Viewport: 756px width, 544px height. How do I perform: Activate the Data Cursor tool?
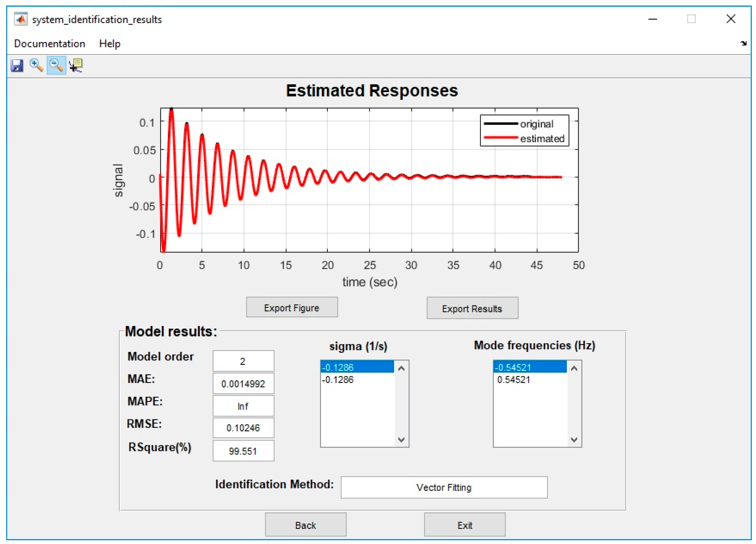tap(76, 66)
